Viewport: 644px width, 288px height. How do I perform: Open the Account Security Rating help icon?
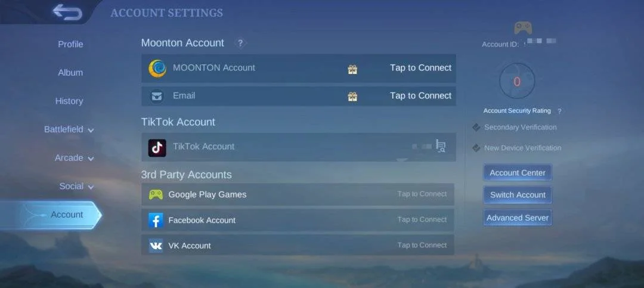[559, 111]
